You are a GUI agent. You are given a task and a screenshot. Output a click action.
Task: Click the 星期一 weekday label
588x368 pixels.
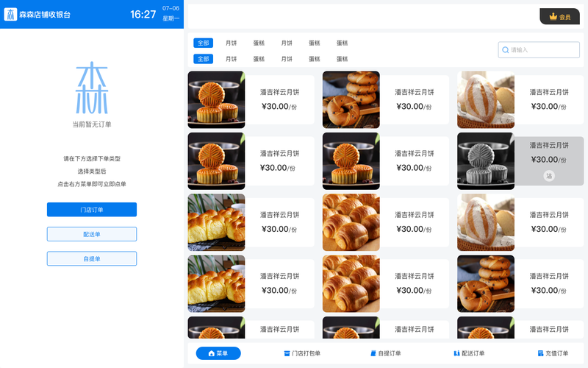tap(171, 18)
